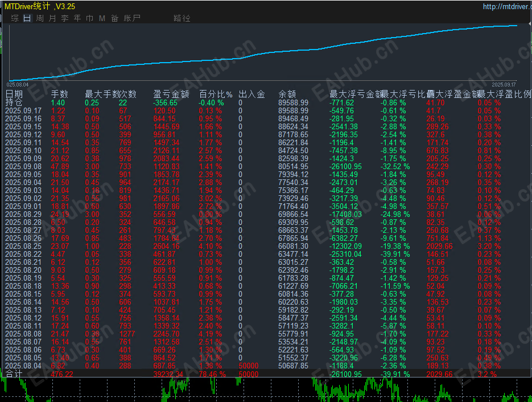Select the 2025.08.05 date row
Screen dimensions: 532x402
tap(23, 358)
